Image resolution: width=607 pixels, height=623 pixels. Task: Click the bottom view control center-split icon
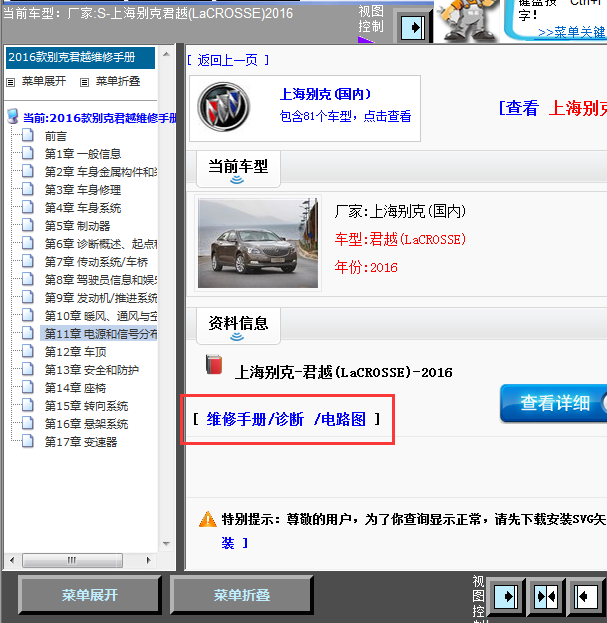[x=546, y=596]
